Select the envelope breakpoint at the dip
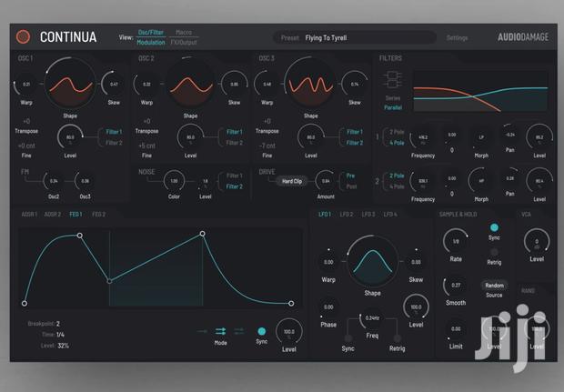 tap(109, 281)
